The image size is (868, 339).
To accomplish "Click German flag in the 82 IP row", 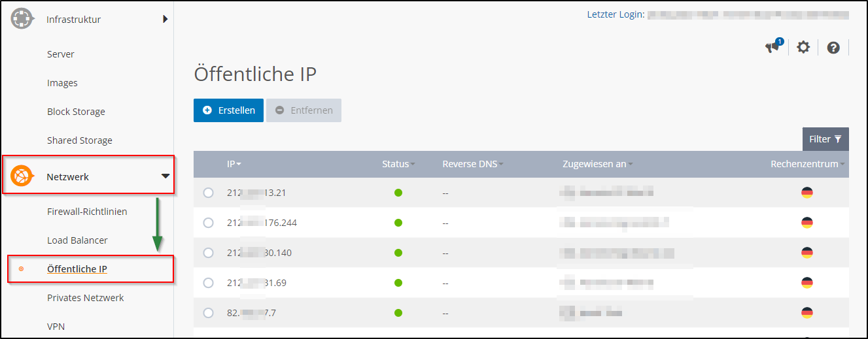I will point(807,313).
